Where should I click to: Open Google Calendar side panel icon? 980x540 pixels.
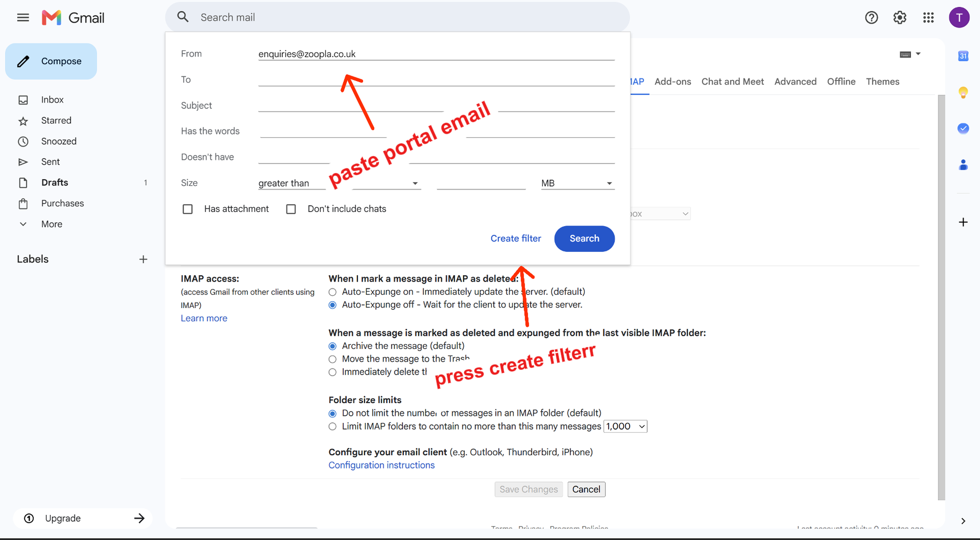click(963, 56)
